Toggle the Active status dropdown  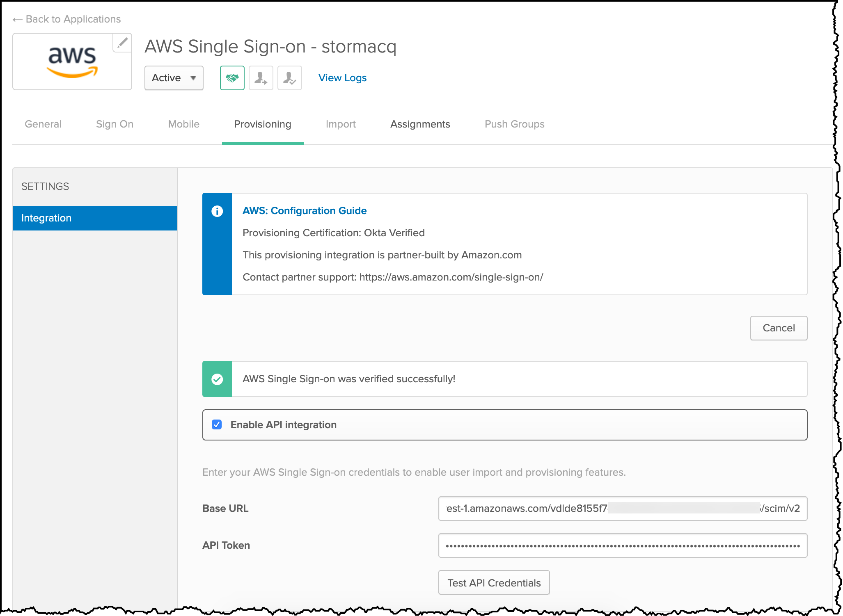[x=172, y=77]
